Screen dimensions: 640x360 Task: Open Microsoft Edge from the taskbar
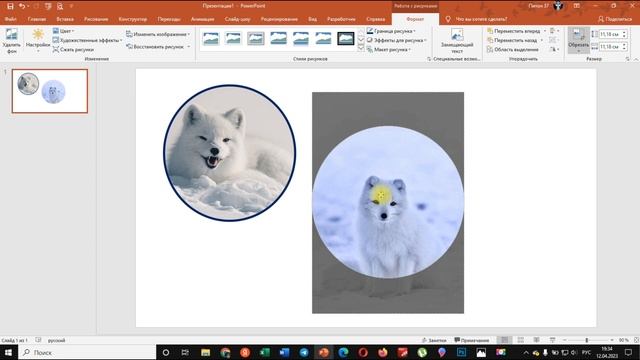click(343, 352)
